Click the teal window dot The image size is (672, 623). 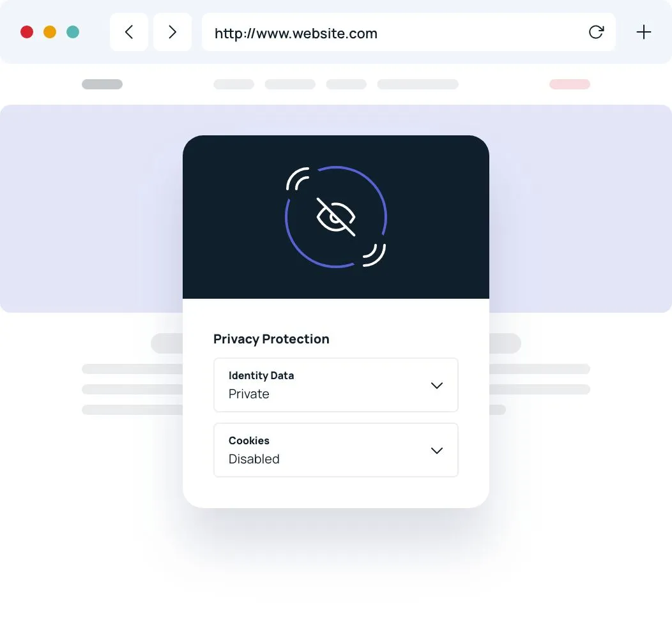73,32
